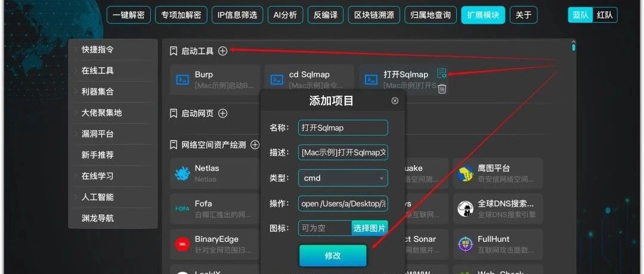Click the 网络空间资产绘测 bookmark icon

(x=174, y=145)
